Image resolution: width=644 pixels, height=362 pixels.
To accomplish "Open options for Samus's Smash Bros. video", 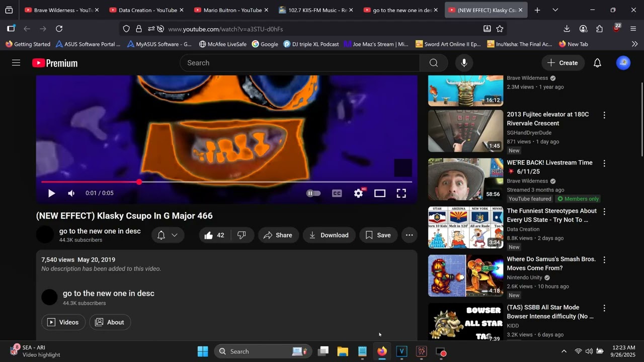I will click(x=604, y=260).
